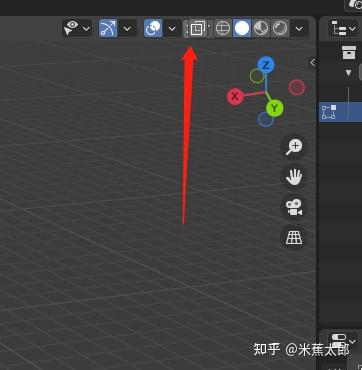Click the X axis on navigation gizmo
This screenshot has width=362, height=370.
pos(235,97)
